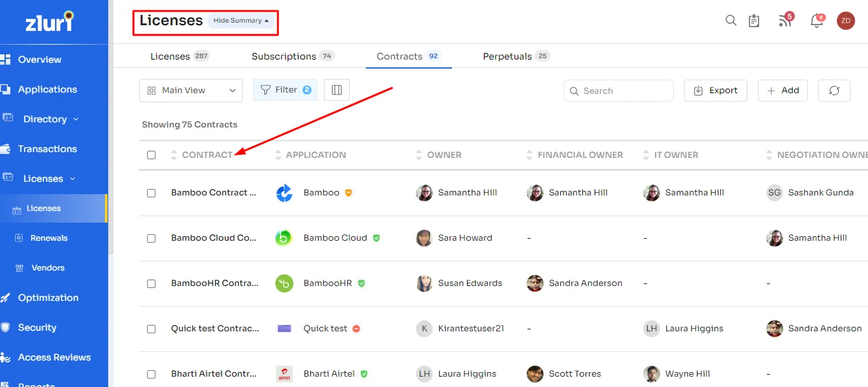Click the Bamboo application logo

coord(284,193)
